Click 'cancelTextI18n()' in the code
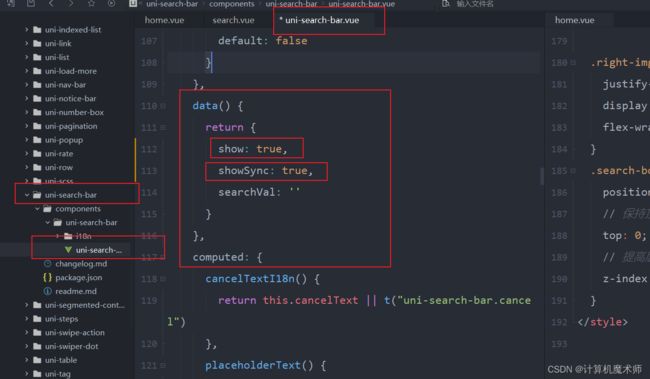This screenshot has width=650, height=379. (x=256, y=279)
